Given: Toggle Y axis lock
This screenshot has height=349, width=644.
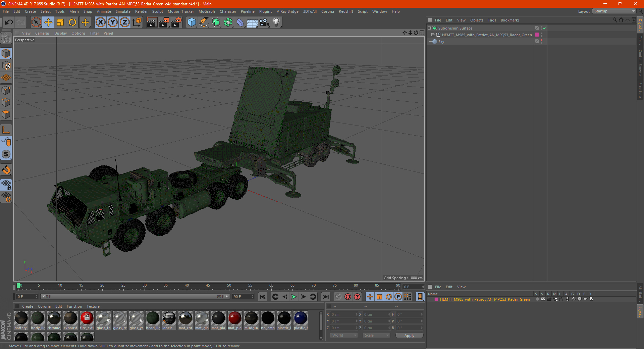Looking at the screenshot, I should coord(113,22).
